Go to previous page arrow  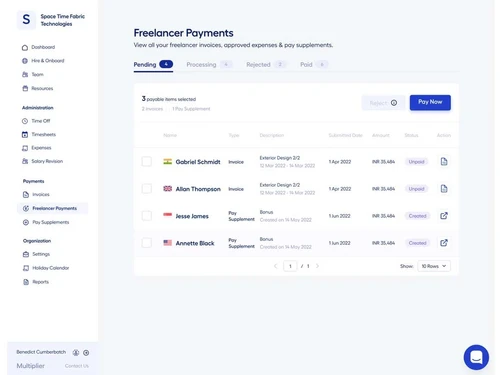tap(275, 266)
